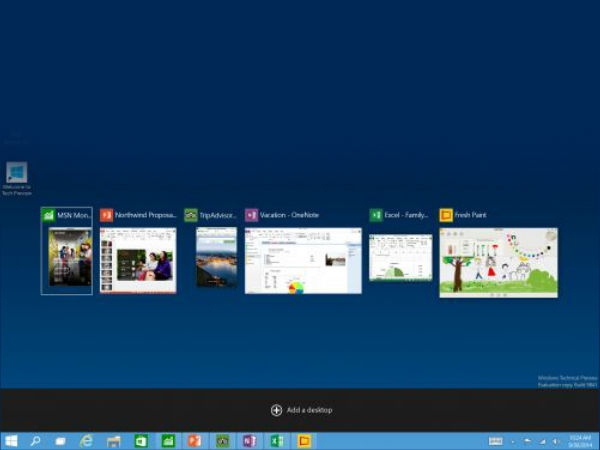Click the 'Vacation - OneNote' title text

(289, 215)
